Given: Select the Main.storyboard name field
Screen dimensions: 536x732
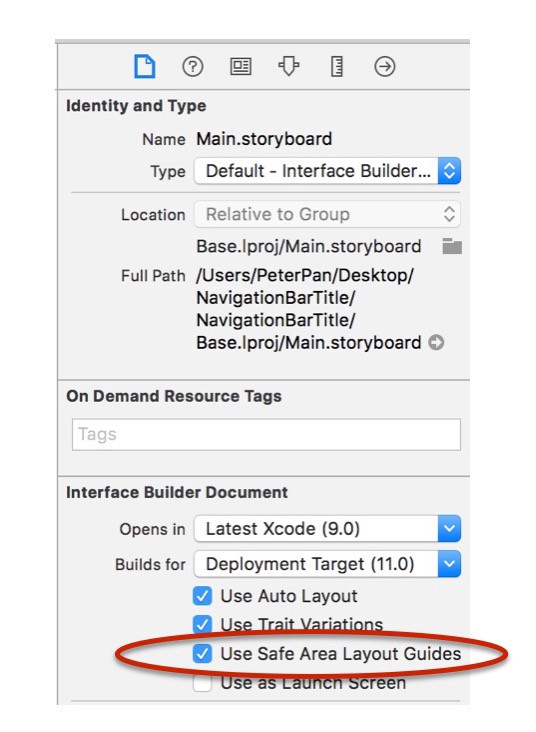Looking at the screenshot, I should (x=264, y=139).
